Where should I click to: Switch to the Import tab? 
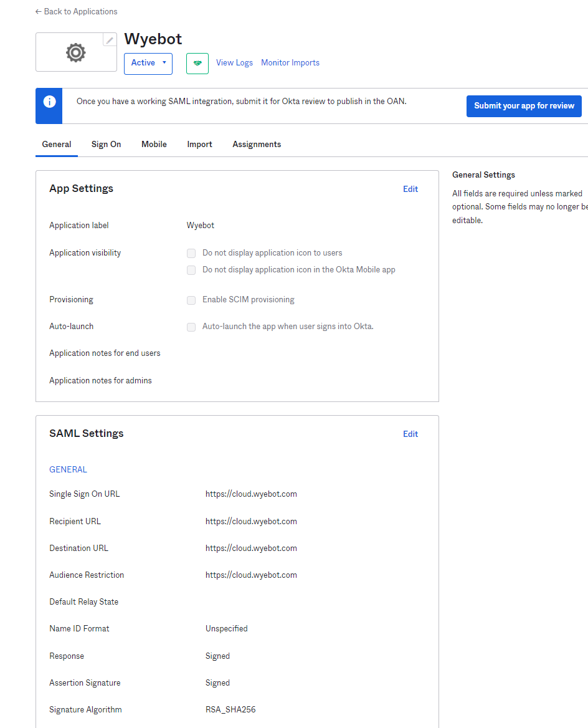199,145
